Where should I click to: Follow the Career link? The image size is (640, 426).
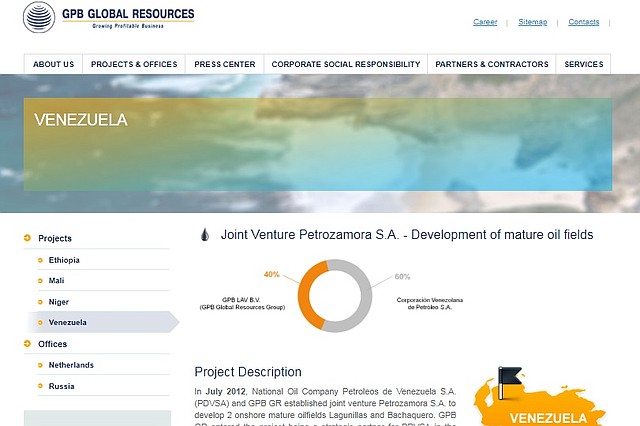pos(485,22)
